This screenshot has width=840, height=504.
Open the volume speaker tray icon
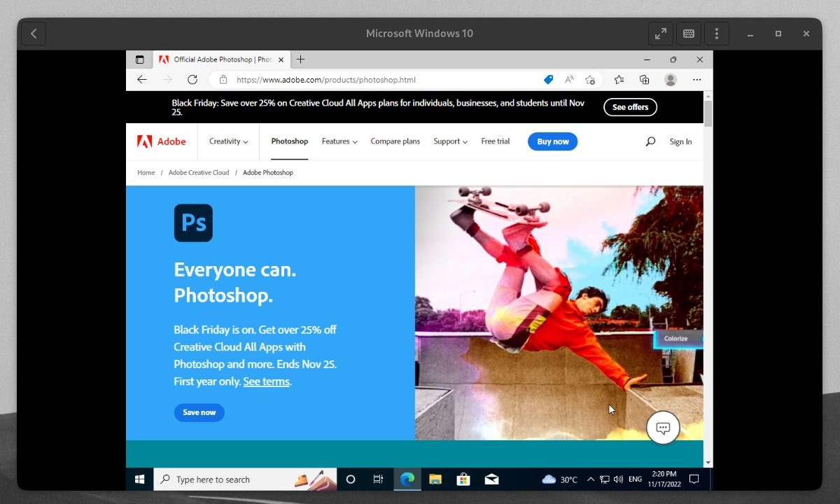(618, 479)
